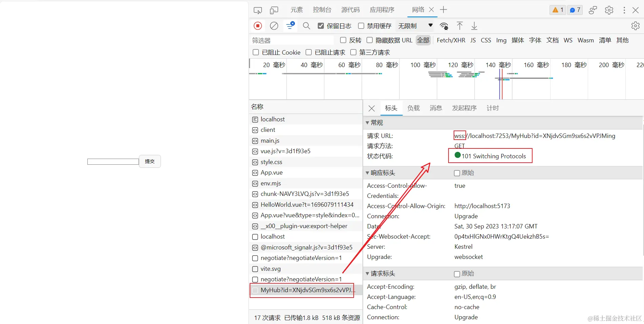Check 原始 box for 响应标头
The image size is (644, 324).
[x=457, y=173]
